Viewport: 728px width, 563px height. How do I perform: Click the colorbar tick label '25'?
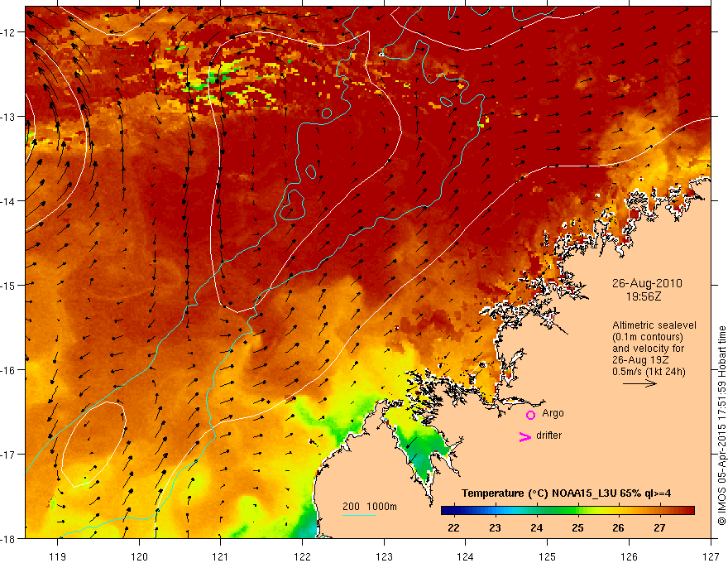point(577,528)
